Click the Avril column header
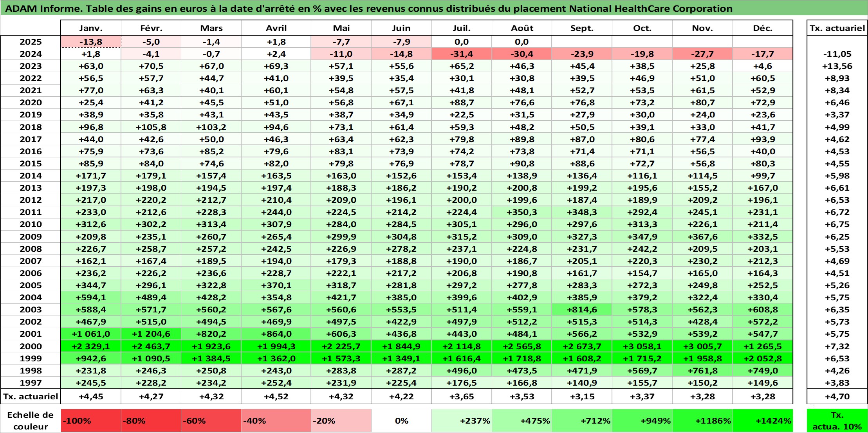Image resolution: width=868 pixels, height=433 pixels. [276, 28]
